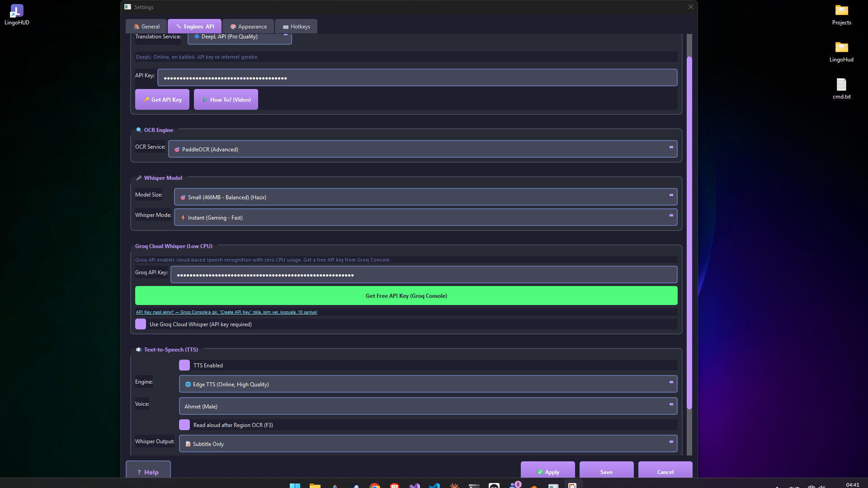
Task: Click into the Groq API Key field
Action: (424, 275)
